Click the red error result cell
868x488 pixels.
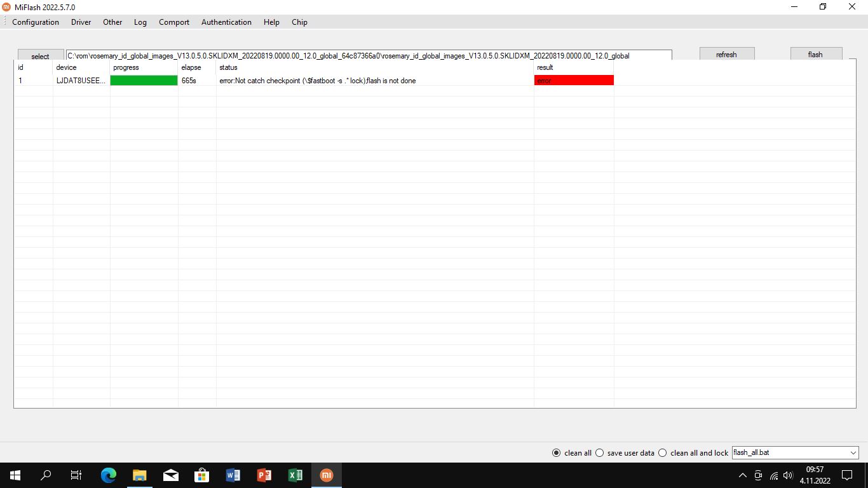click(574, 81)
